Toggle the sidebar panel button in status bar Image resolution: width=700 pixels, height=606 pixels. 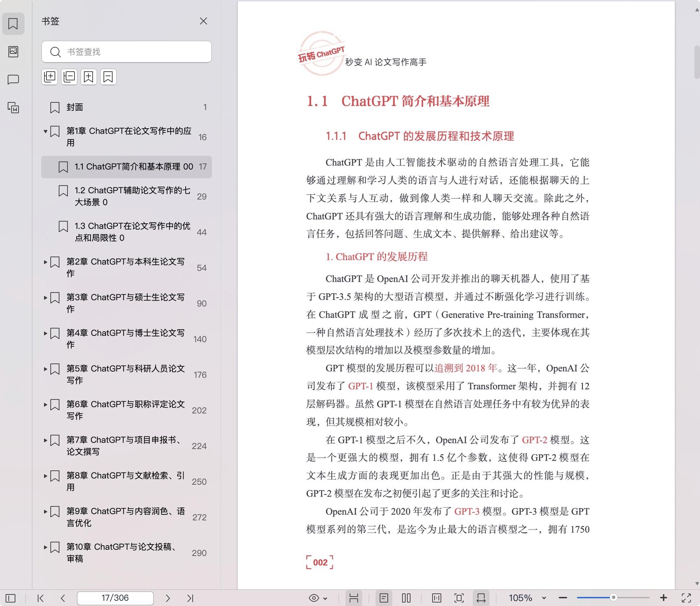10,598
